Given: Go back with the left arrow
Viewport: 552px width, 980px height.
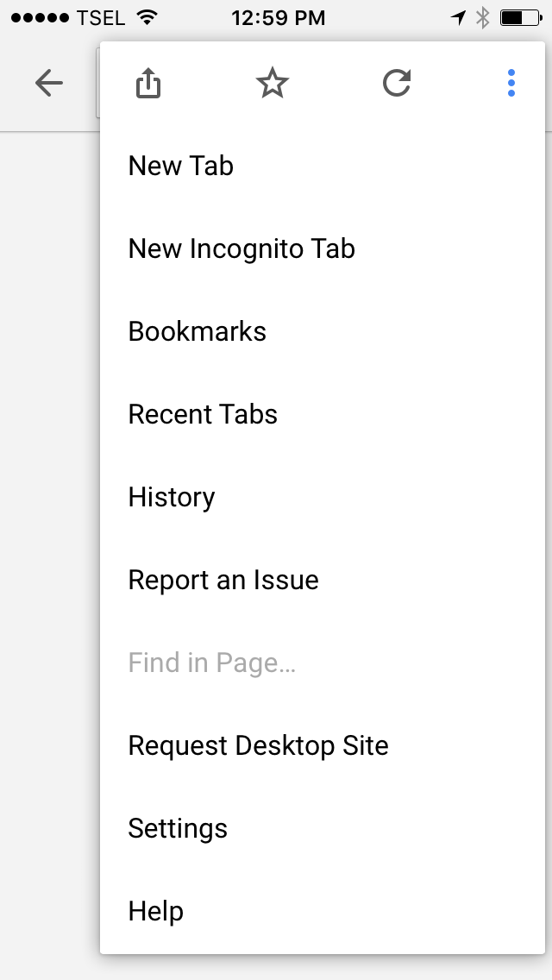Looking at the screenshot, I should click(49, 84).
